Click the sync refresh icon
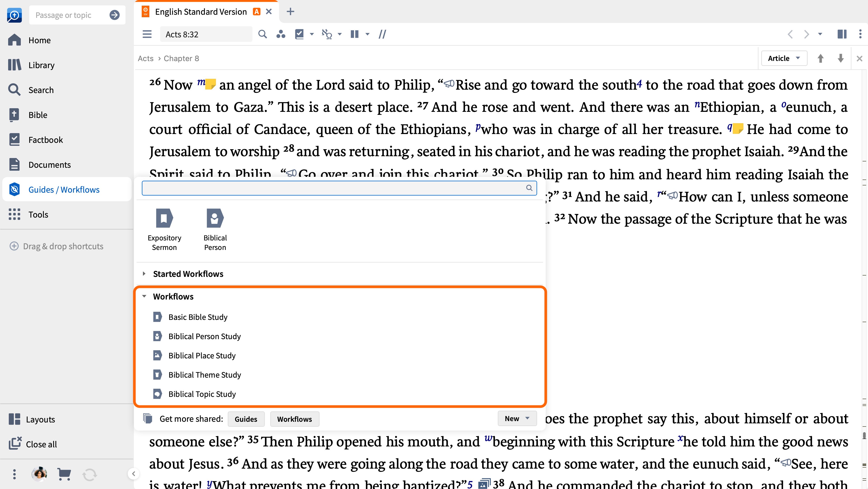868x489 pixels. point(89,475)
